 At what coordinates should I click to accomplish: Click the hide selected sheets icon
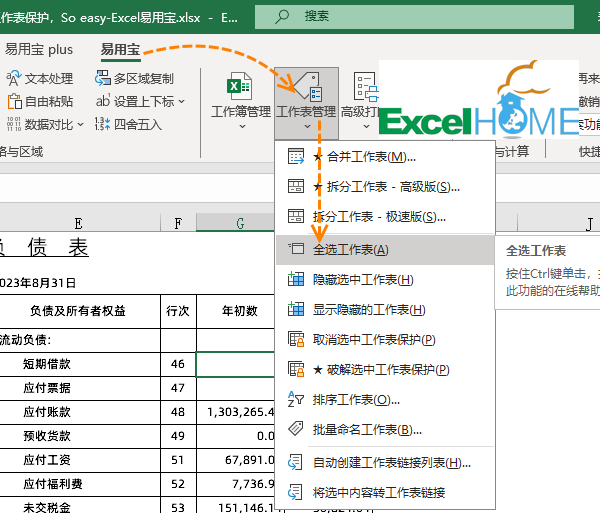(296, 279)
